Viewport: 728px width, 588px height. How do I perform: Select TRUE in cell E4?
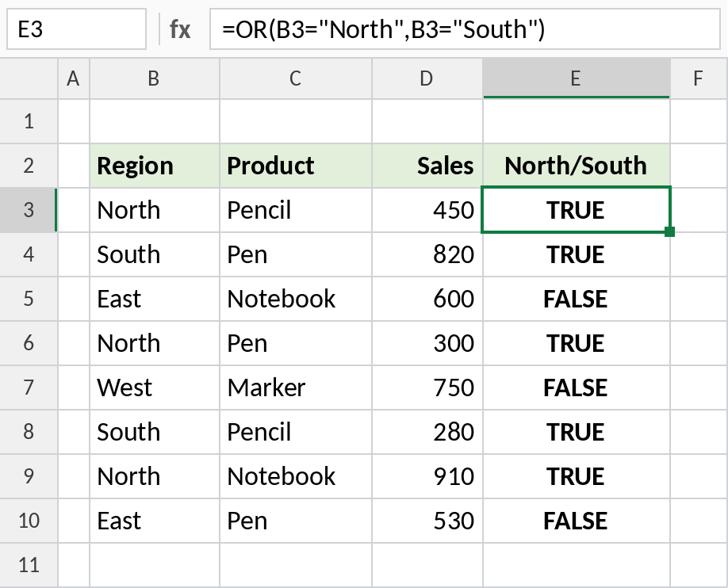[x=577, y=254]
